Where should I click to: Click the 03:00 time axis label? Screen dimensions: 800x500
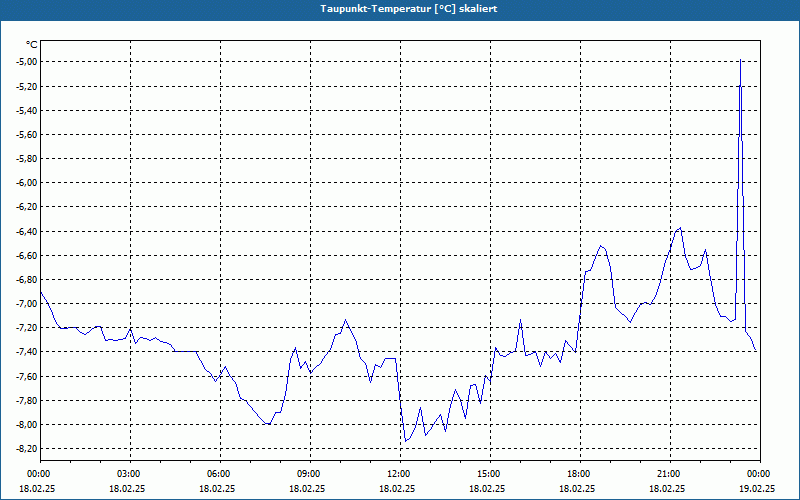pos(130,474)
